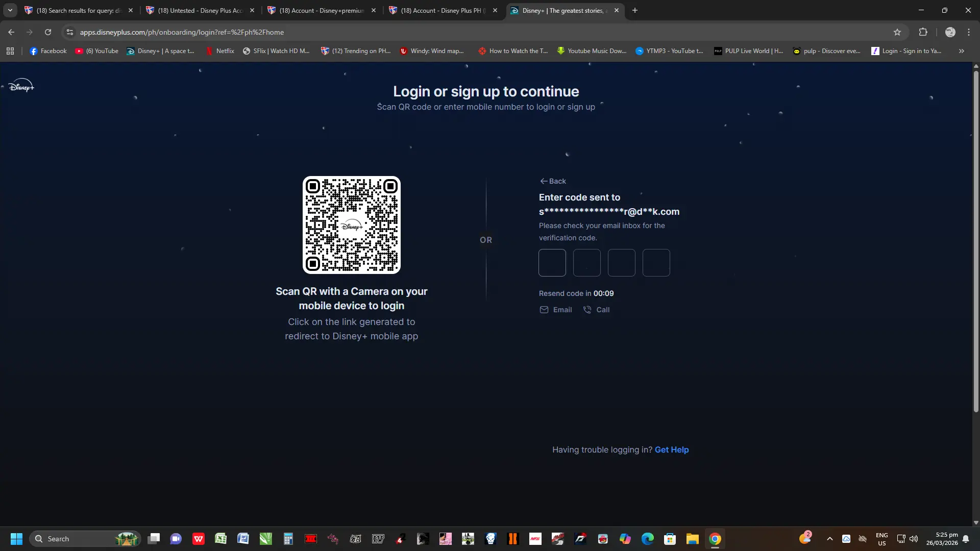Select the first verification code box

click(x=552, y=263)
